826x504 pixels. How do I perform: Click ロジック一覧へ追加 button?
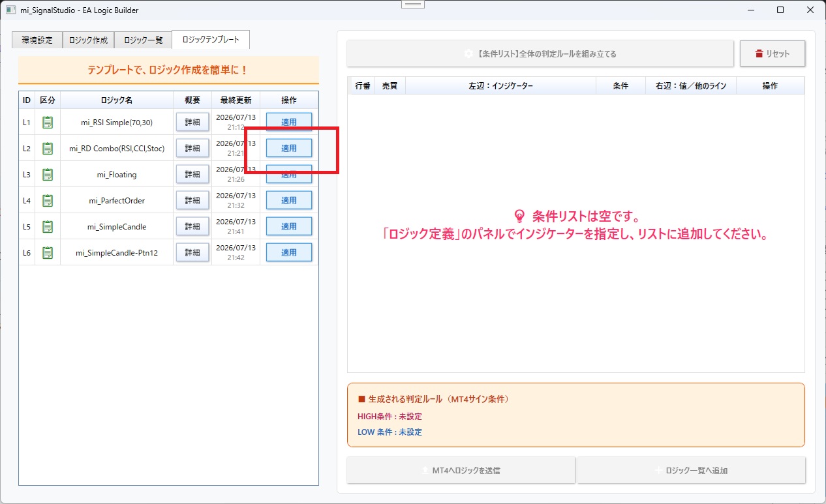[x=691, y=470]
